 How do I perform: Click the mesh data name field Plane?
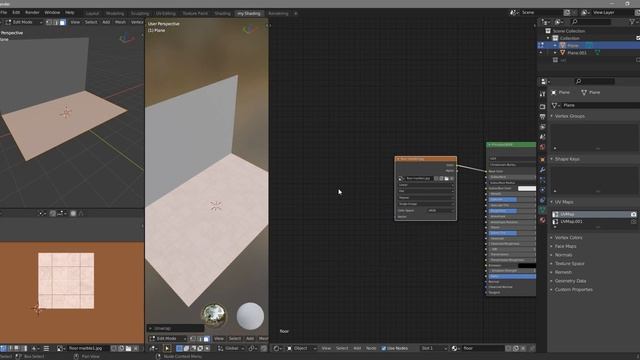tap(600, 105)
